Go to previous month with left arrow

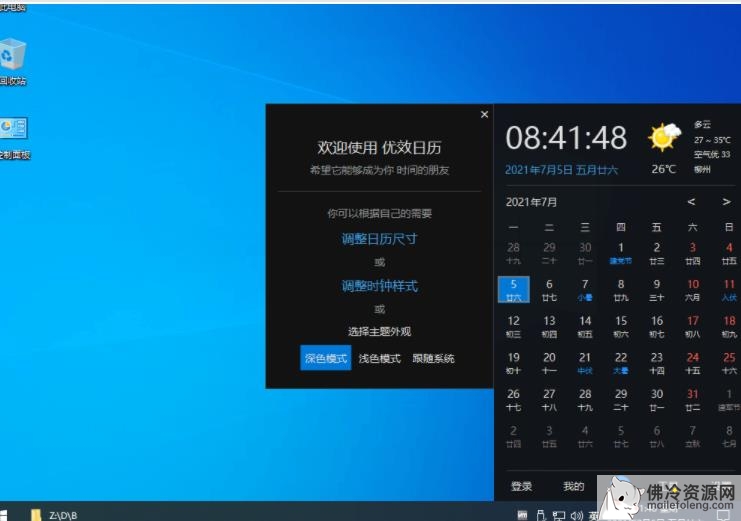point(691,202)
